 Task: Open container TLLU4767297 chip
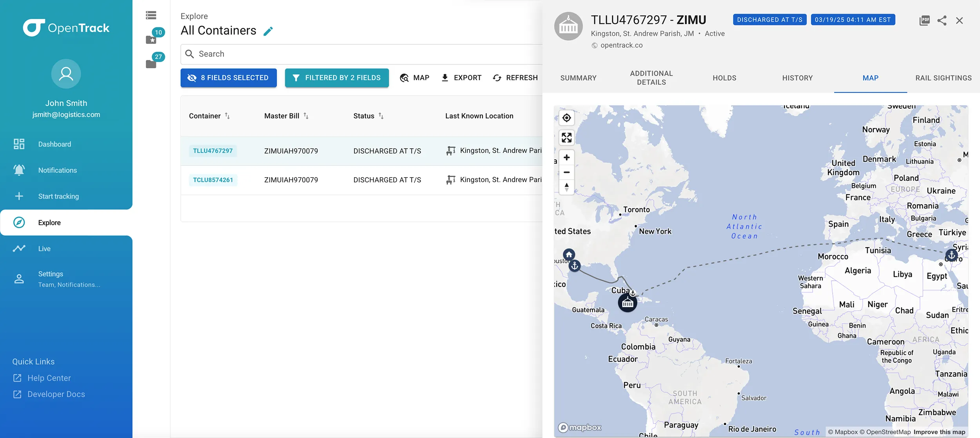(x=213, y=151)
